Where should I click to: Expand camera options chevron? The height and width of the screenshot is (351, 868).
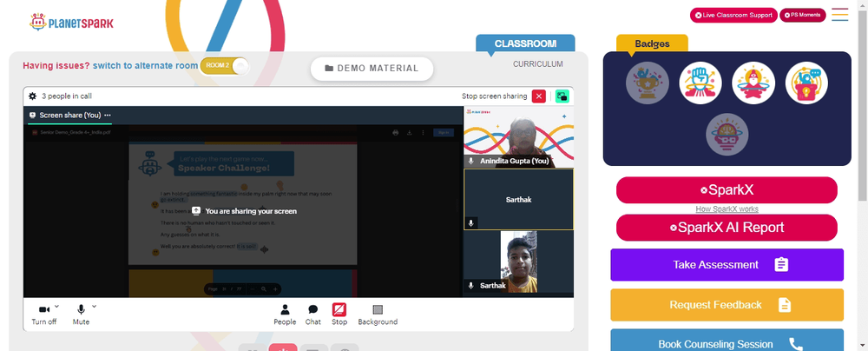[x=57, y=306]
